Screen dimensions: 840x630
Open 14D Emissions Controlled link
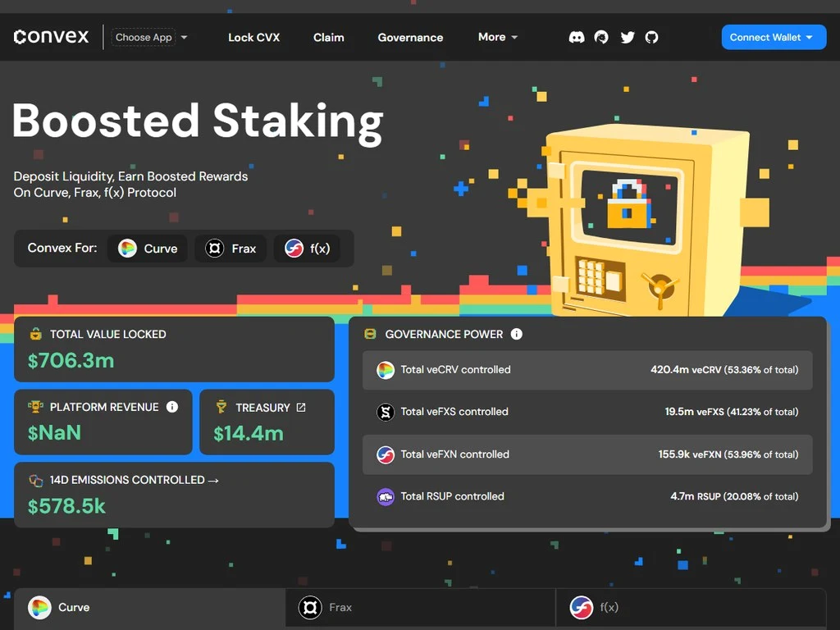point(134,480)
